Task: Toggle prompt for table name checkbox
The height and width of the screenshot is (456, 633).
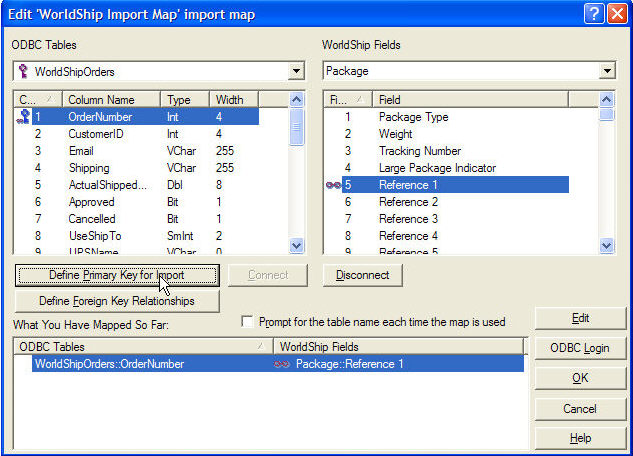Action: (x=247, y=322)
